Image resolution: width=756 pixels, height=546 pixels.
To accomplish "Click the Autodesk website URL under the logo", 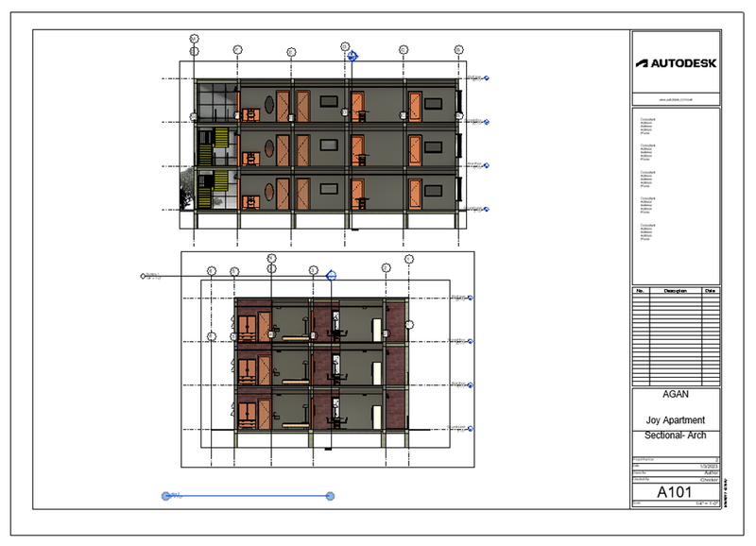I will pyautogui.click(x=676, y=100).
